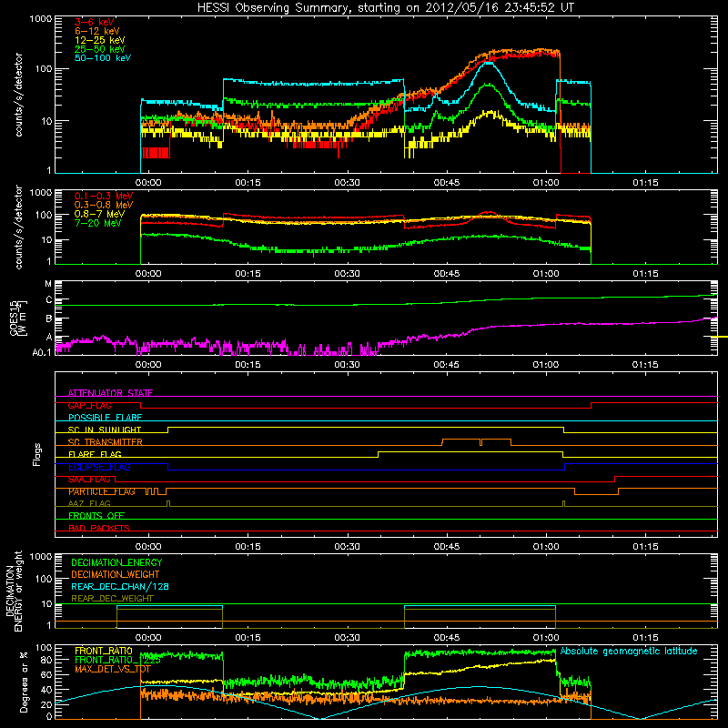The height and width of the screenshot is (728, 728).
Task: Click the DECIMATION ENERGY or weight axis title
Action: click(x=14, y=591)
